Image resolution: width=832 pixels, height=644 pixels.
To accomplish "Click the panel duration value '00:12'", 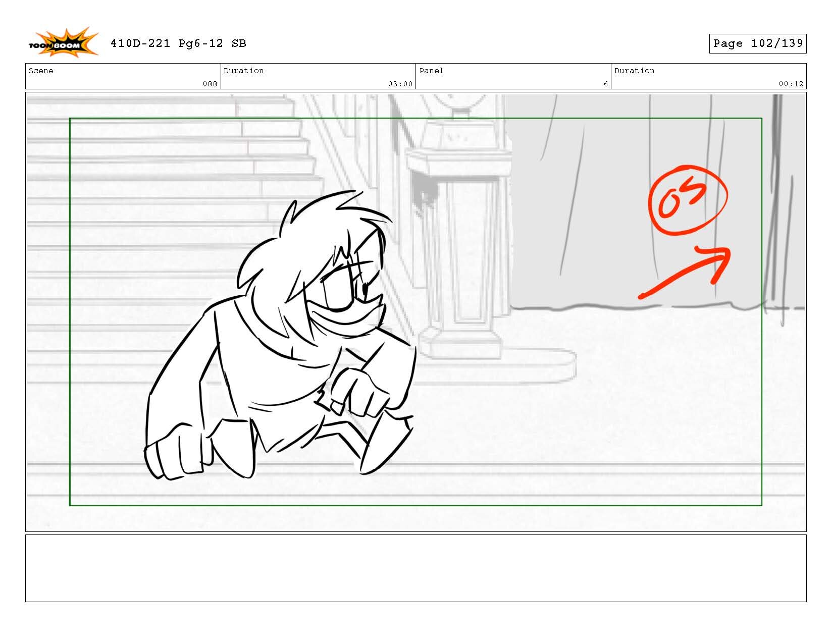I will tap(791, 84).
